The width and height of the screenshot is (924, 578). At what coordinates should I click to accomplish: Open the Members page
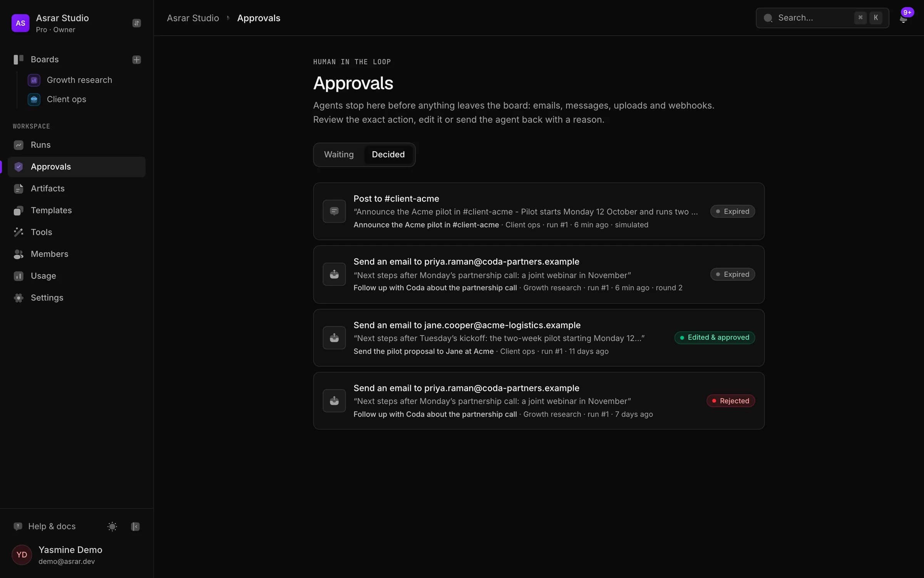77,254
